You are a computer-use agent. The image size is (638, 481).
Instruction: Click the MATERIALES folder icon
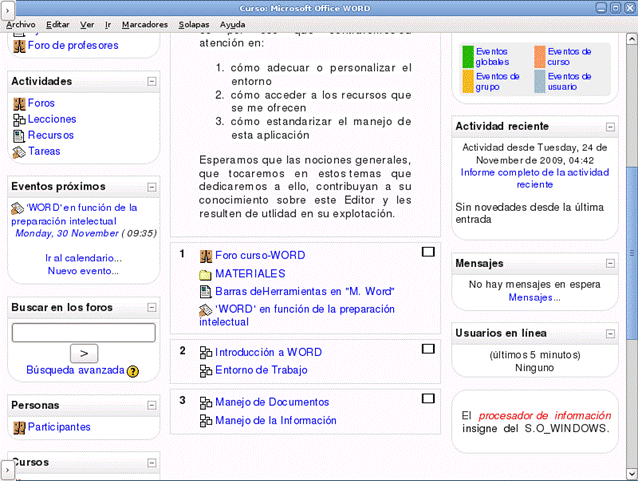(206, 273)
